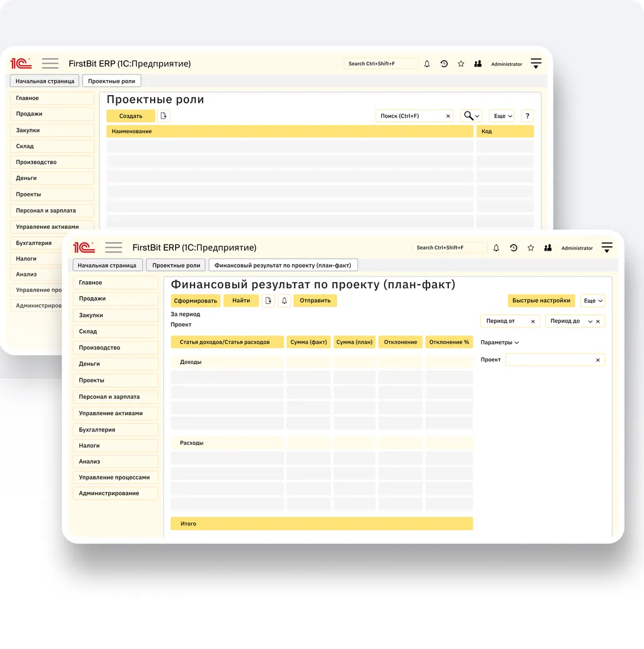Sort by the Отклонение % column header
Image resolution: width=644 pixels, height=649 pixels.
[449, 342]
